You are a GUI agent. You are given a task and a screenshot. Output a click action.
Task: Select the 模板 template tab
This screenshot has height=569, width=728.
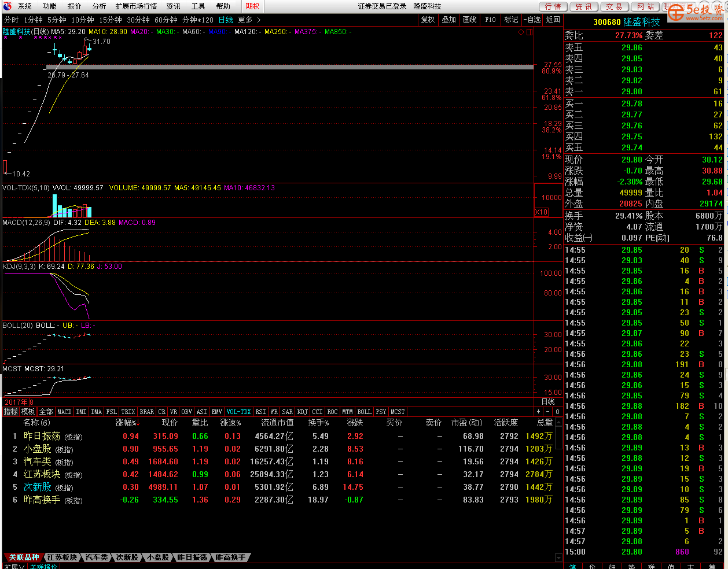coord(28,412)
